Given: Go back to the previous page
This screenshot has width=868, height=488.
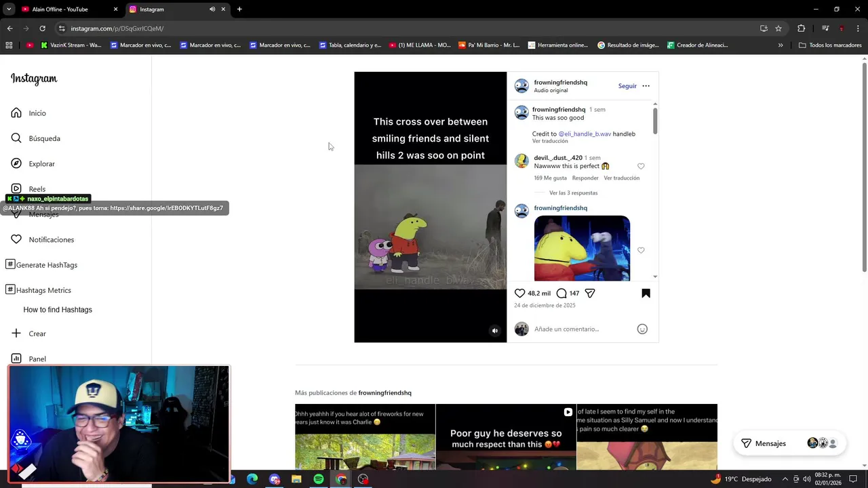Looking at the screenshot, I should coord(9,28).
